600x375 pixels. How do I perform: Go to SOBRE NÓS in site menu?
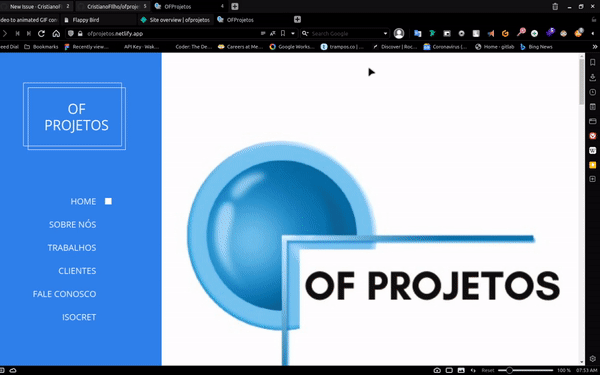72,225
